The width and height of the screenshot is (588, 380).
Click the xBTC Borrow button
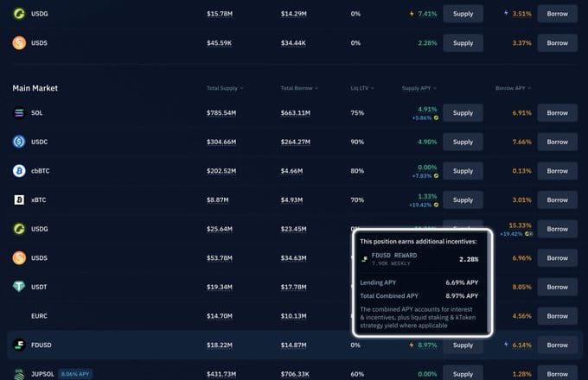[x=557, y=199]
